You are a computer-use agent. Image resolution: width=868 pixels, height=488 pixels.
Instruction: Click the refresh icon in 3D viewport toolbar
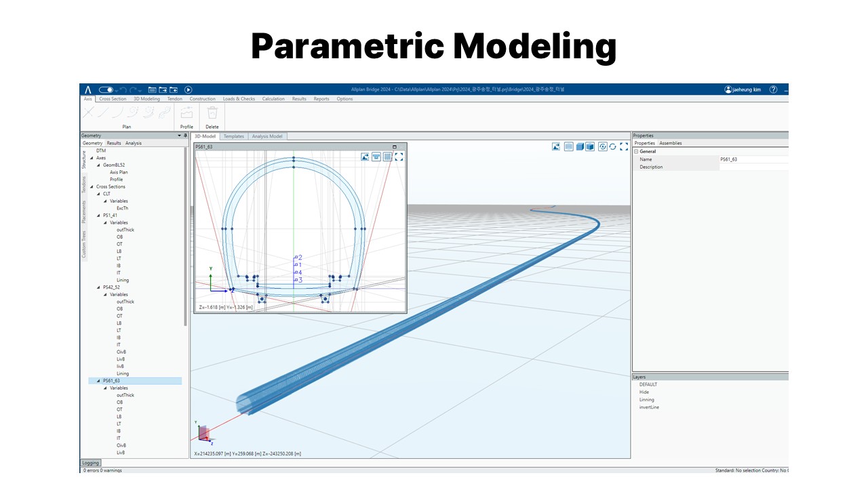[613, 146]
